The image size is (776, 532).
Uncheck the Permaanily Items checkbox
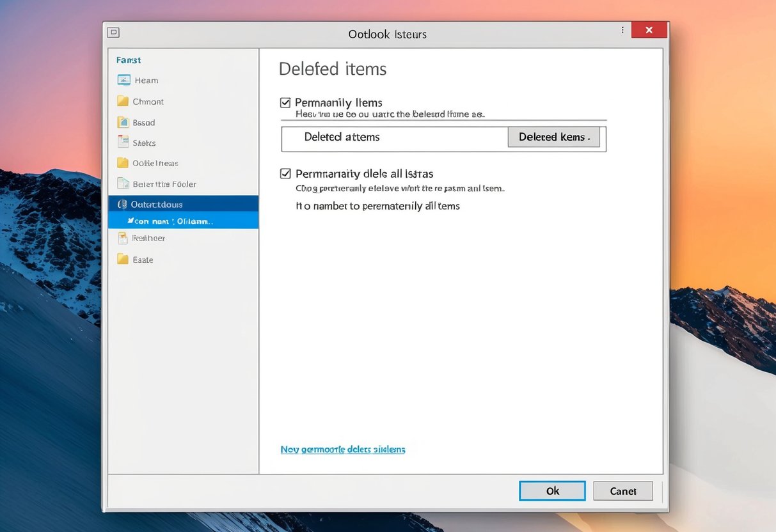(285, 102)
